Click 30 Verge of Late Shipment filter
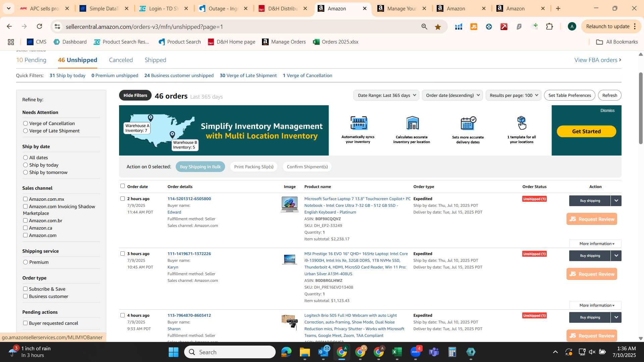Viewport: 644px width, 362px height. pos(248,75)
